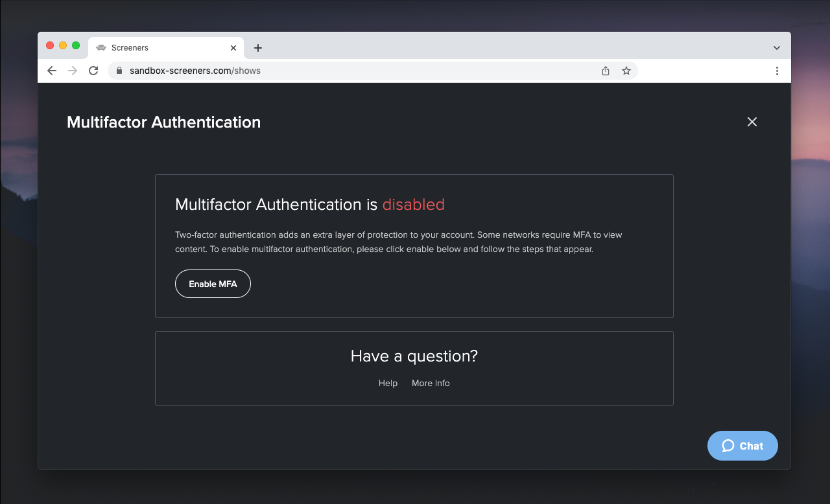
Task: Switch to the Screeners tab
Action: pos(156,47)
